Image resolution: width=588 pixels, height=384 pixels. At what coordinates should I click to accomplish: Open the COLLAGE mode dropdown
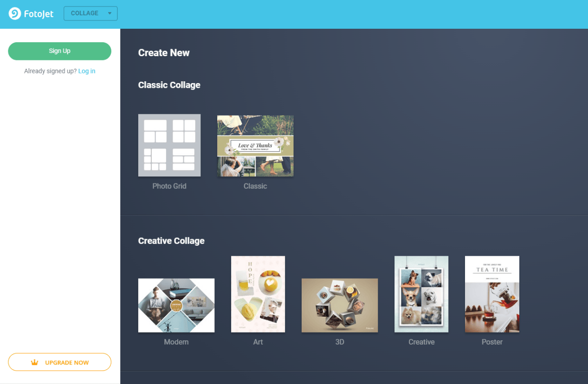pyautogui.click(x=90, y=13)
